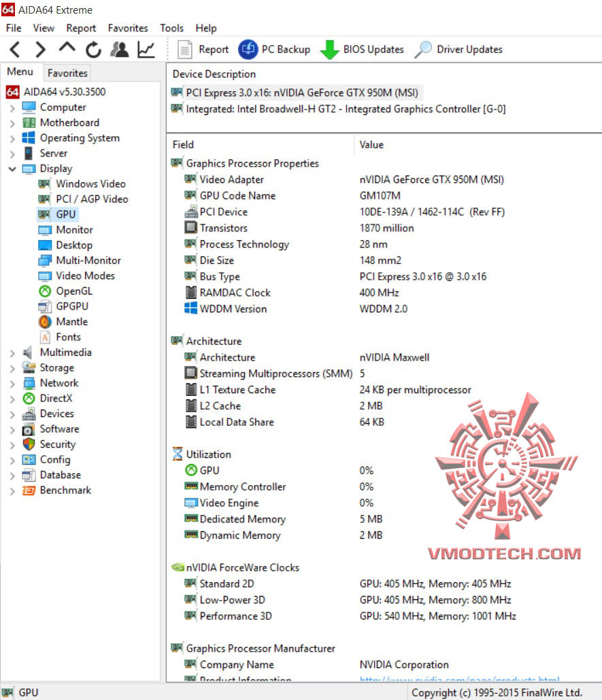Click the AIDA64 v5.30.3500 root icon
This screenshot has height=700, width=602.
click(x=12, y=92)
